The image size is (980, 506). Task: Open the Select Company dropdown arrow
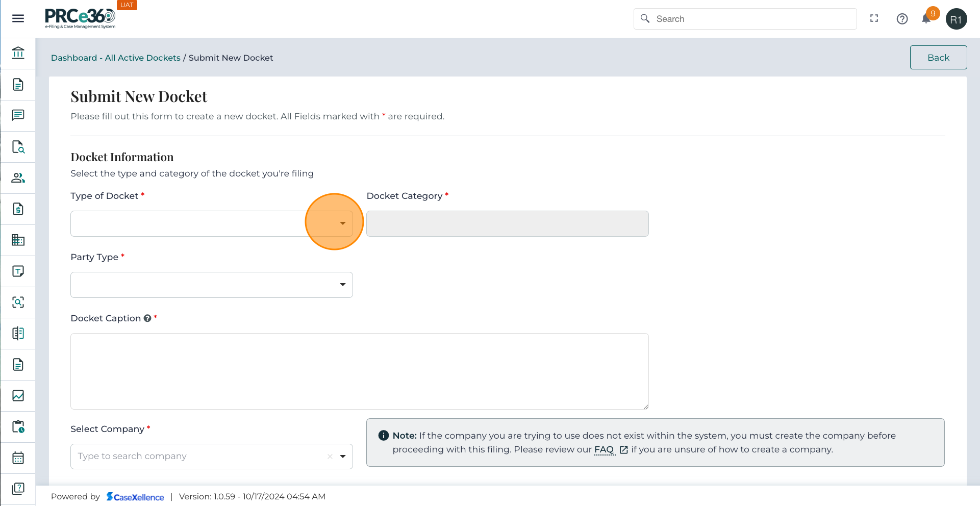pyautogui.click(x=343, y=457)
